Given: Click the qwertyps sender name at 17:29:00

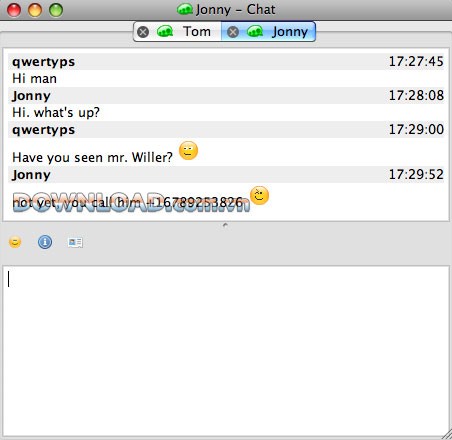Looking at the screenshot, I should 44,130.
